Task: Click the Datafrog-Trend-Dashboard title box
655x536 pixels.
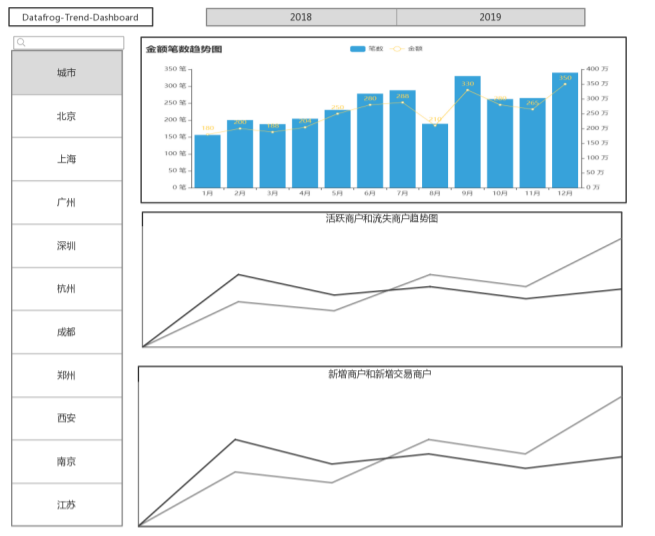Action: point(81,17)
